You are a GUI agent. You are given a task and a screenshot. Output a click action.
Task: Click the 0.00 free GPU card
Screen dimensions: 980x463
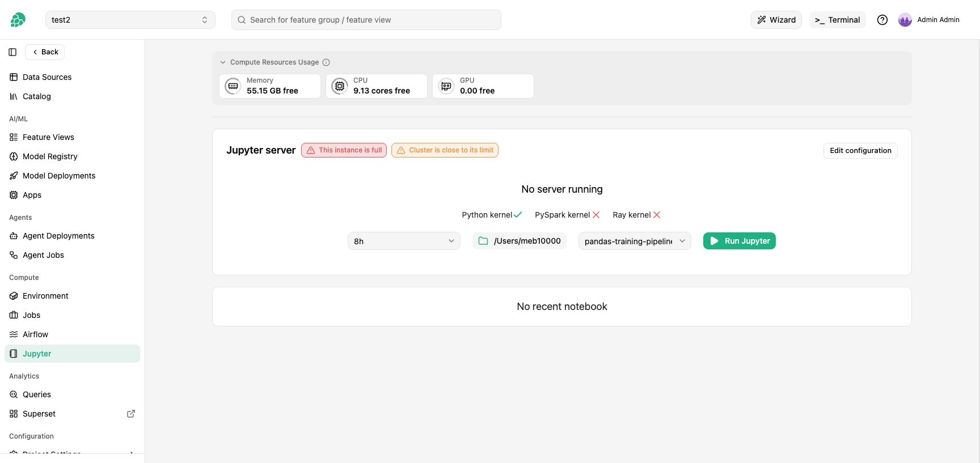483,86
